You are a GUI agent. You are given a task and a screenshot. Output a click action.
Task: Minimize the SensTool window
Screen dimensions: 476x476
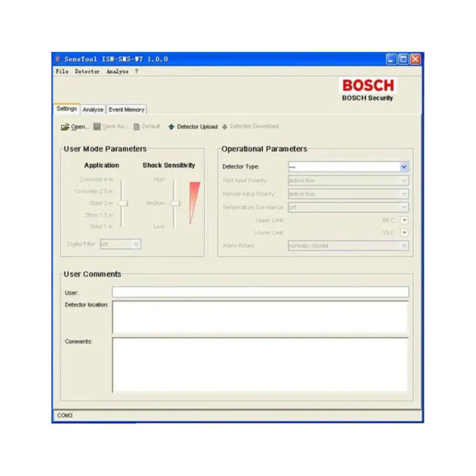tap(391, 59)
